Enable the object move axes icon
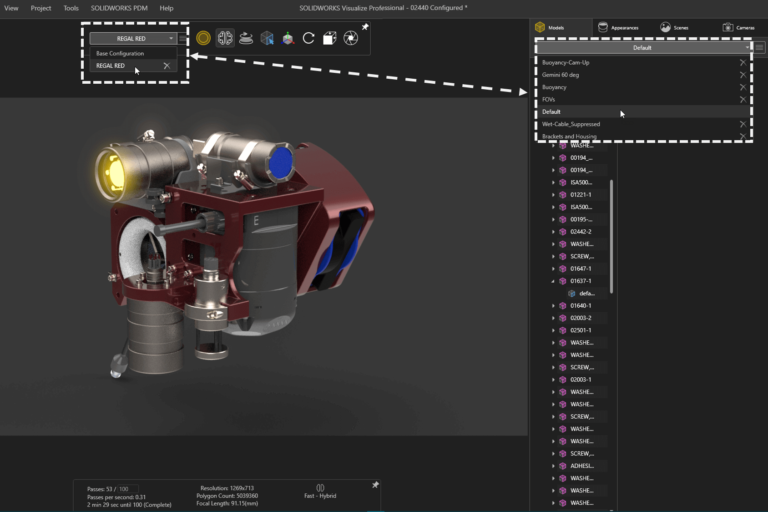 pyautogui.click(x=288, y=38)
